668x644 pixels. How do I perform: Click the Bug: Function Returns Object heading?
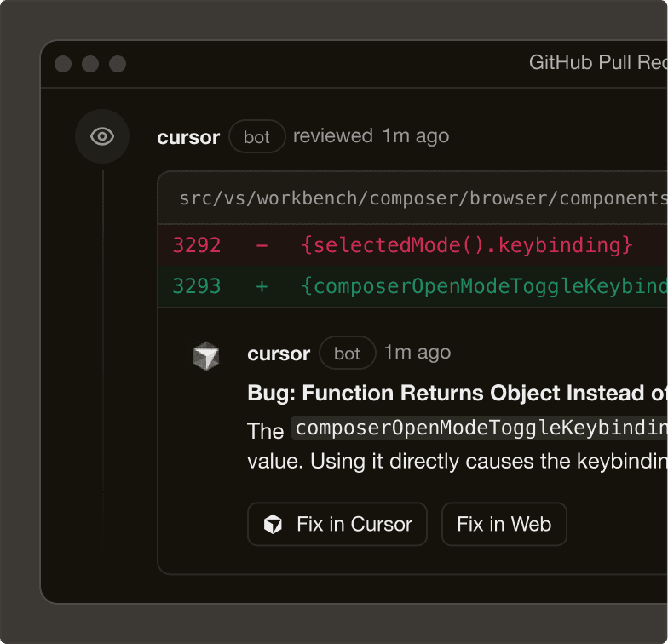[x=457, y=393]
